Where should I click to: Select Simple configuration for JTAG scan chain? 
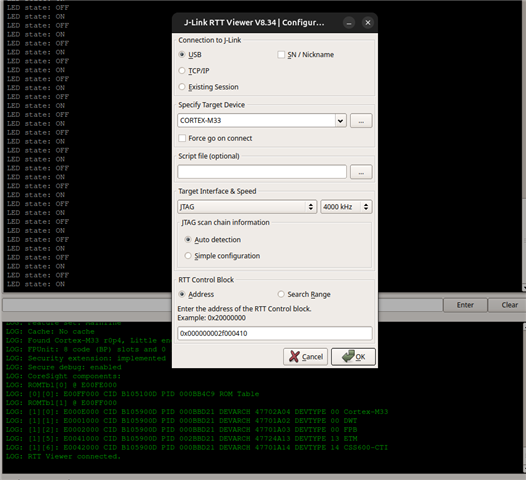pos(188,256)
